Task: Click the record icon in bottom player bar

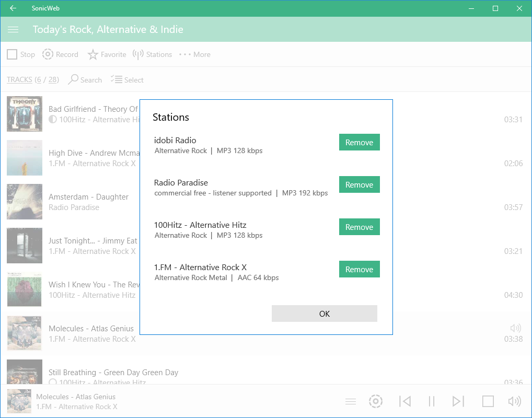Action: click(x=375, y=401)
